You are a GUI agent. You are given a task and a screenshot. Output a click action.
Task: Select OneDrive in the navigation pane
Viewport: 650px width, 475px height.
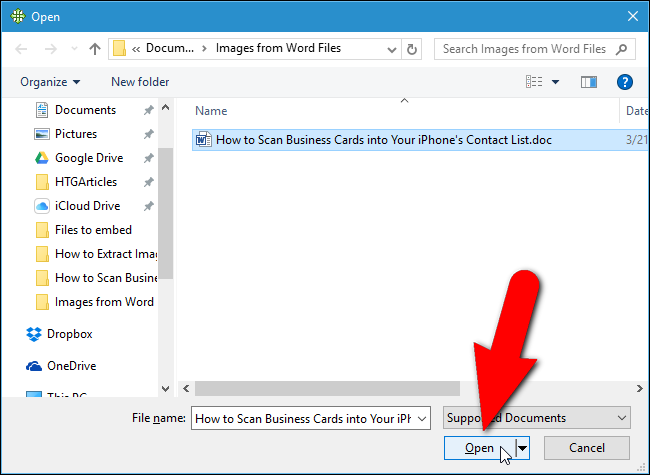click(x=71, y=366)
